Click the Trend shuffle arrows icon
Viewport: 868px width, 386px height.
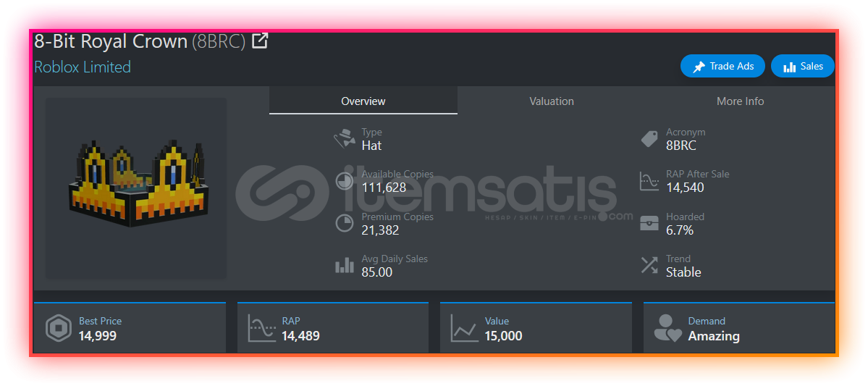pos(649,265)
